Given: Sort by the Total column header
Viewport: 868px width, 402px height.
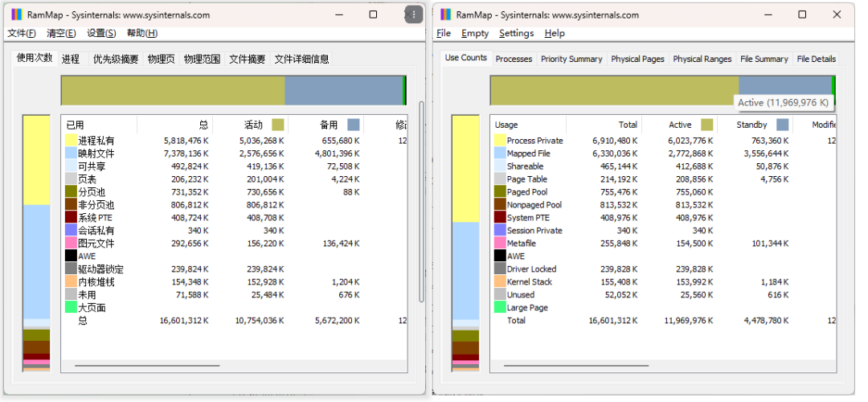Looking at the screenshot, I should 604,125.
